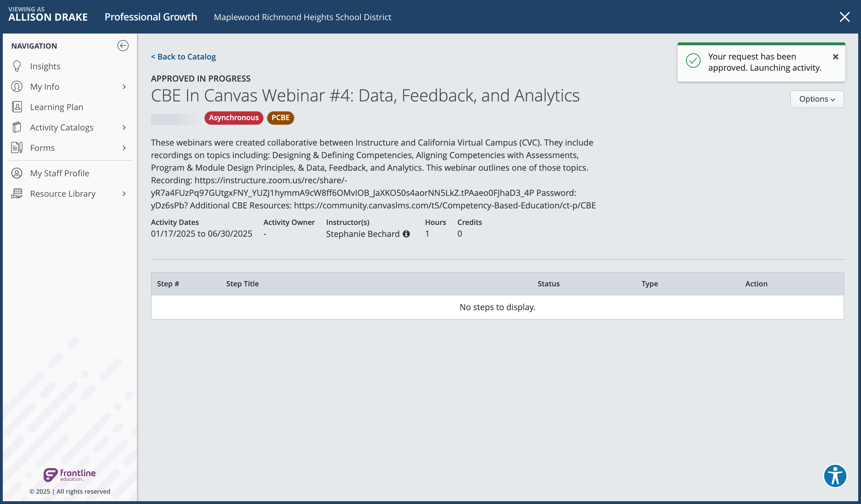861x504 pixels.
Task: Click the My Info person icon
Action: 17,87
